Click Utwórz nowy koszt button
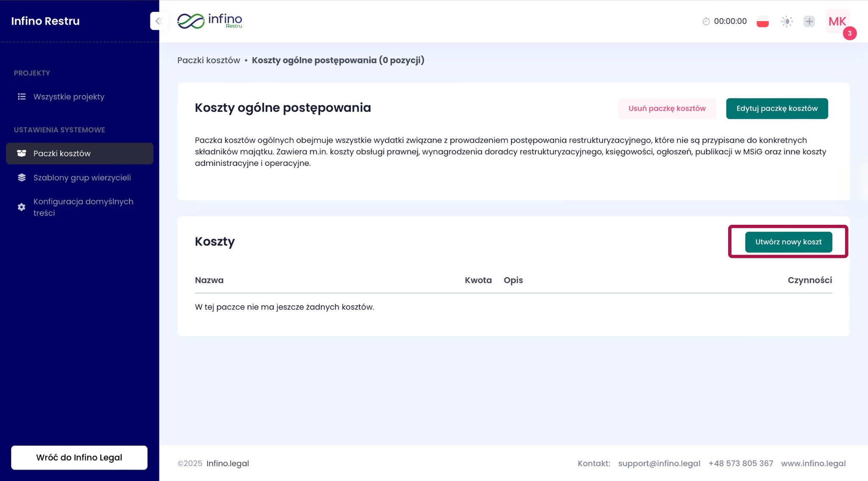Screen dimensions: 868x481 [x=788, y=242]
